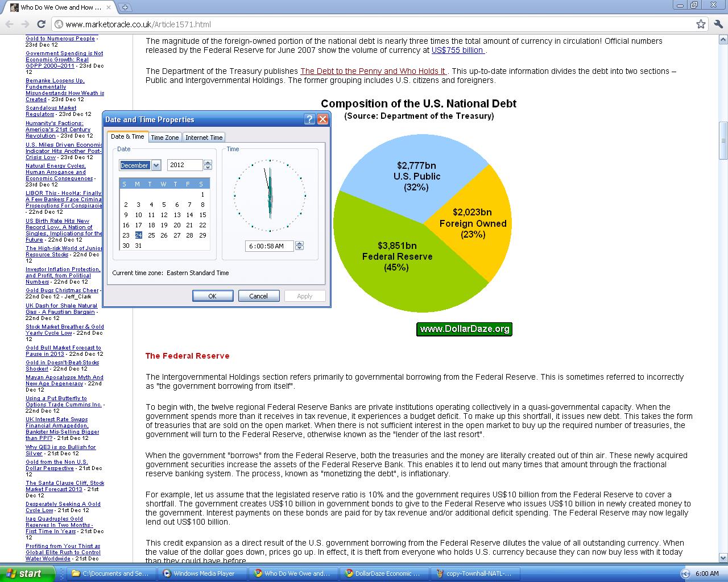This screenshot has width=728, height=582.
Task: Reload the page with the refresh icon
Action: (41, 24)
